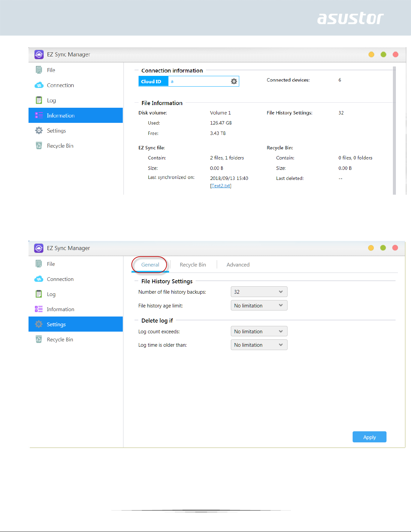
Task: Click yellow minimize dot in upper window
Action: click(x=371, y=54)
